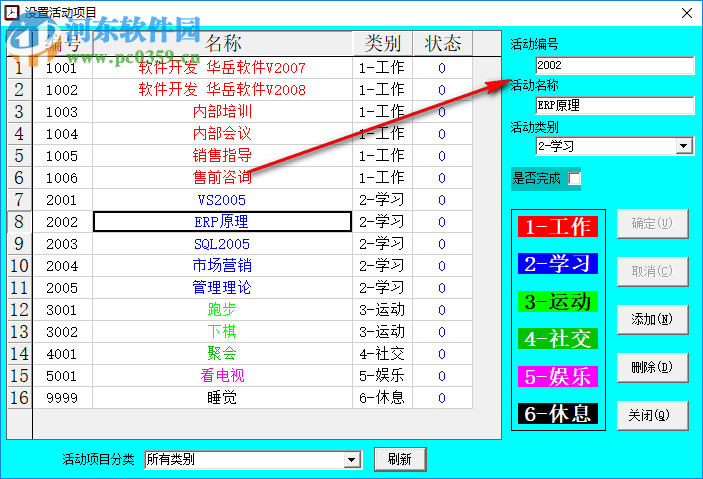Viewport: 703px width, 479px height.
Task: Click the code cell 1003
Action: point(62,112)
